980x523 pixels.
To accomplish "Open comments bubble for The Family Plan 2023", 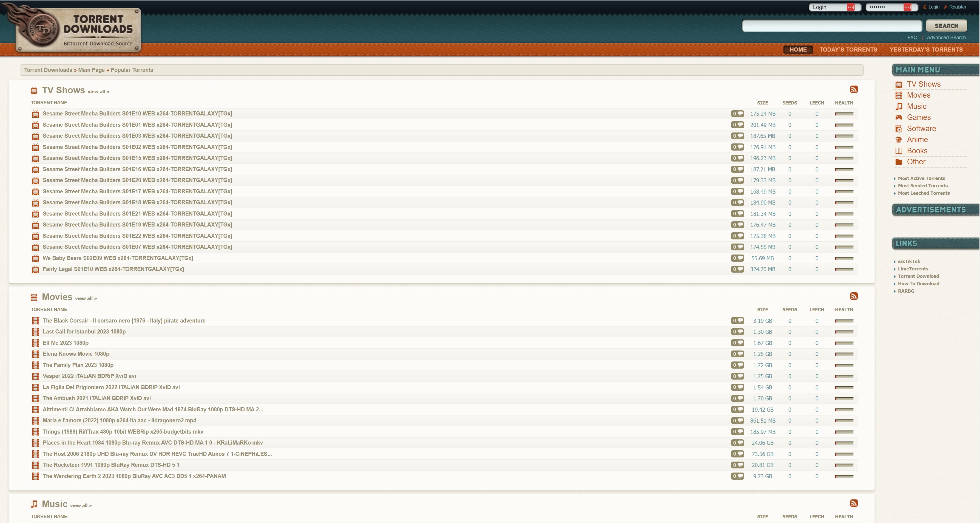I will (x=737, y=365).
